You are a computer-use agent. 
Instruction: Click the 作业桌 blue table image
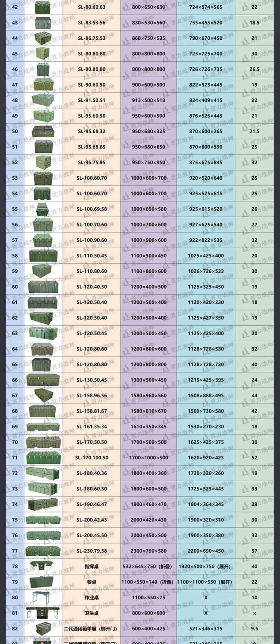[x=43, y=597]
